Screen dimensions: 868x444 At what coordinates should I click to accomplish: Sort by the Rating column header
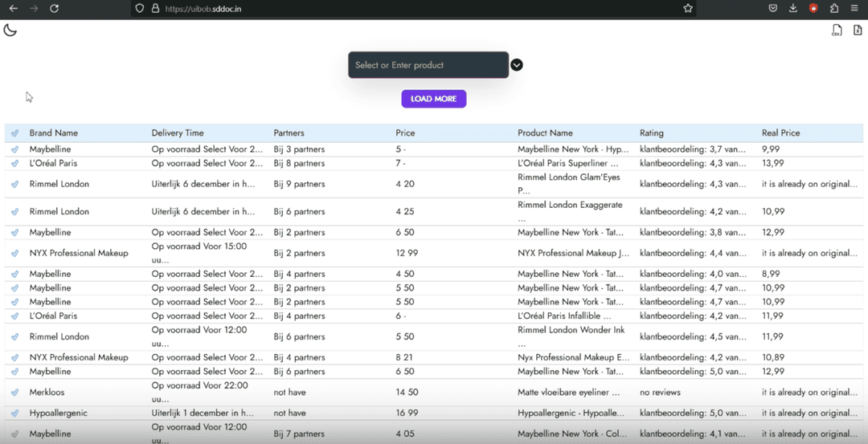click(652, 132)
